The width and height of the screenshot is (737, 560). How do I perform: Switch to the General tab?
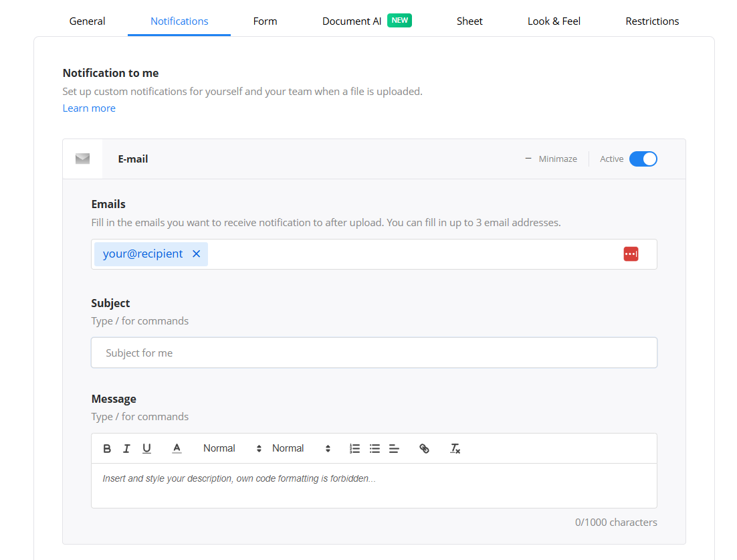(x=88, y=21)
